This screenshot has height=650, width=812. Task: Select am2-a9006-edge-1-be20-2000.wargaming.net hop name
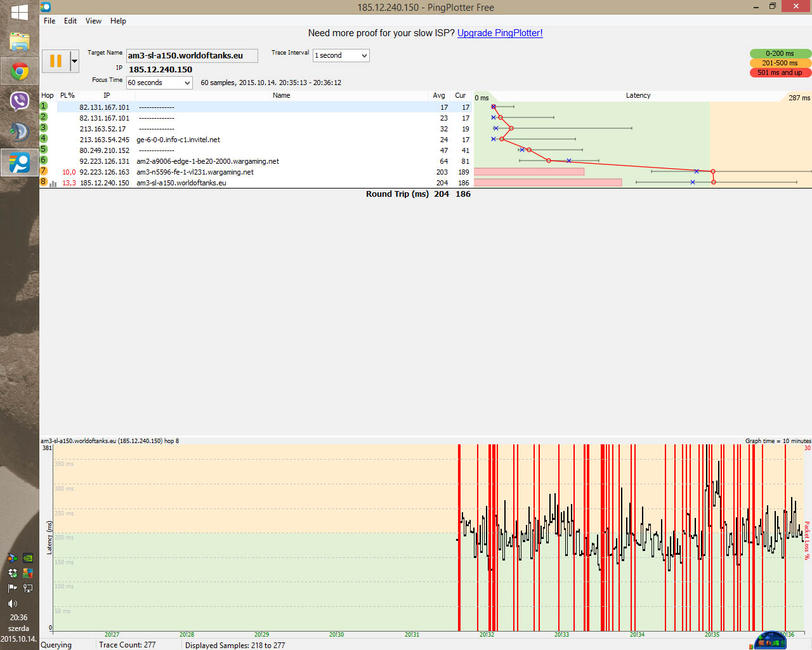[x=208, y=161]
